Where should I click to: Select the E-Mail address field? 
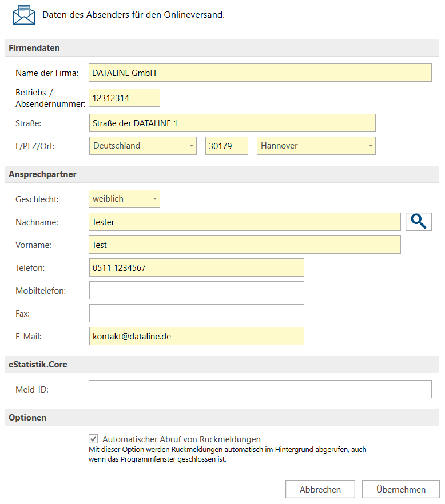196,336
